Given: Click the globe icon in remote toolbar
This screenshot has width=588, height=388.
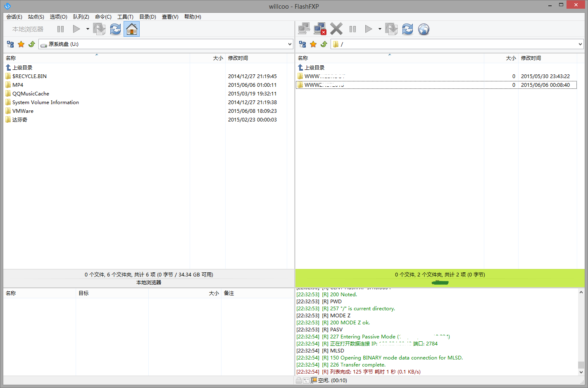Looking at the screenshot, I should click(424, 29).
